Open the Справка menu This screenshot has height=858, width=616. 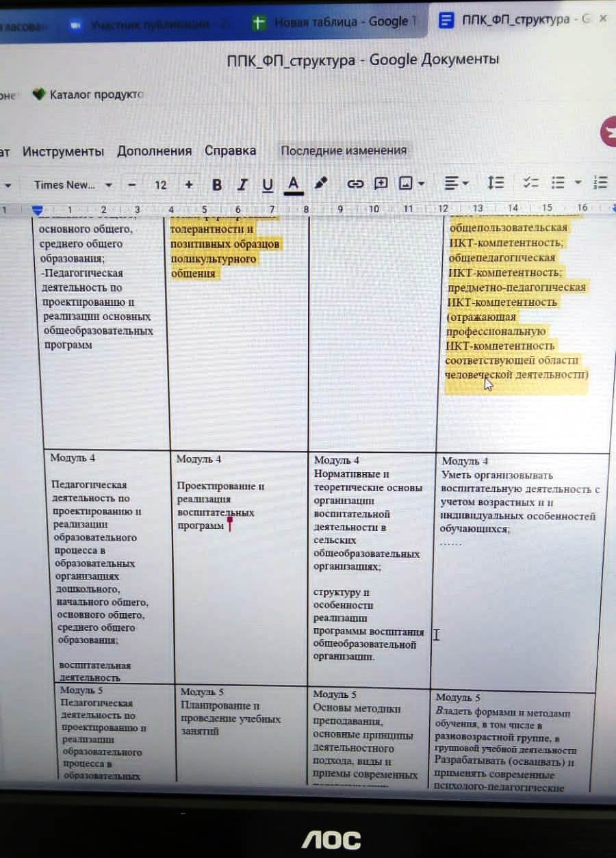pos(230,151)
